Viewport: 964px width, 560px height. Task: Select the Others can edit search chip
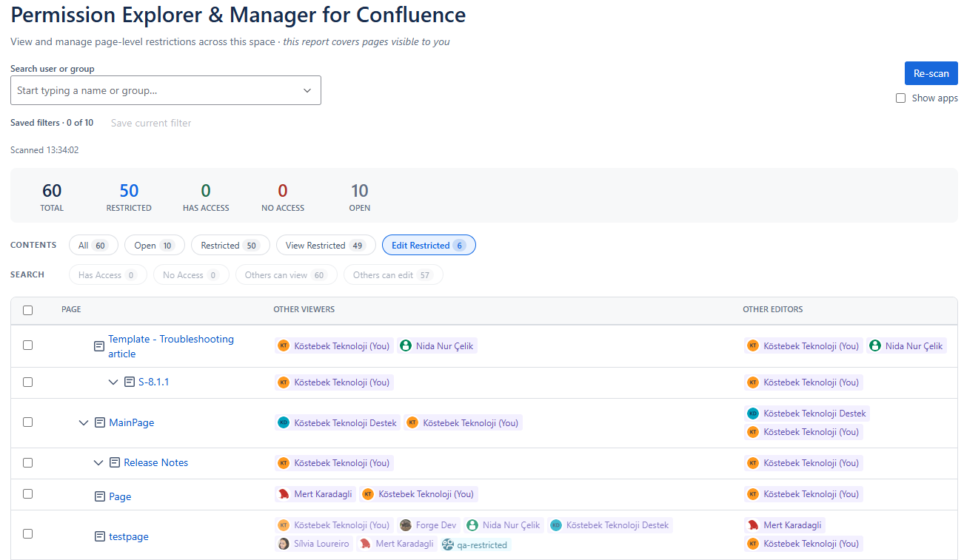point(393,274)
